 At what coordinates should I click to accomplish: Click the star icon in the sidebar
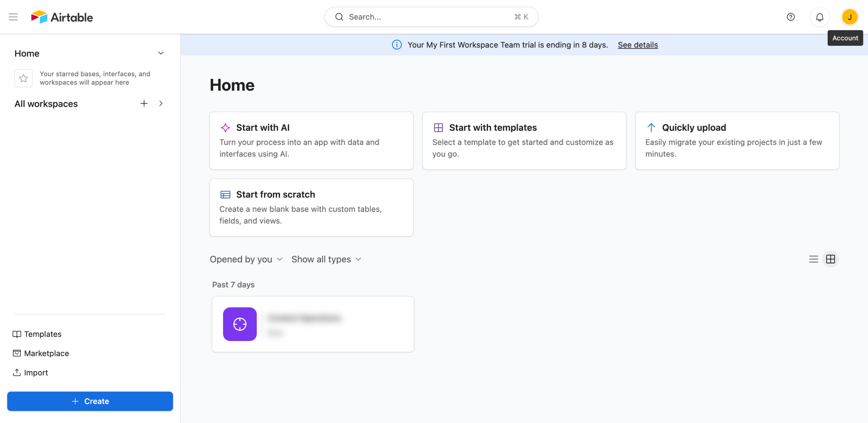point(23,78)
